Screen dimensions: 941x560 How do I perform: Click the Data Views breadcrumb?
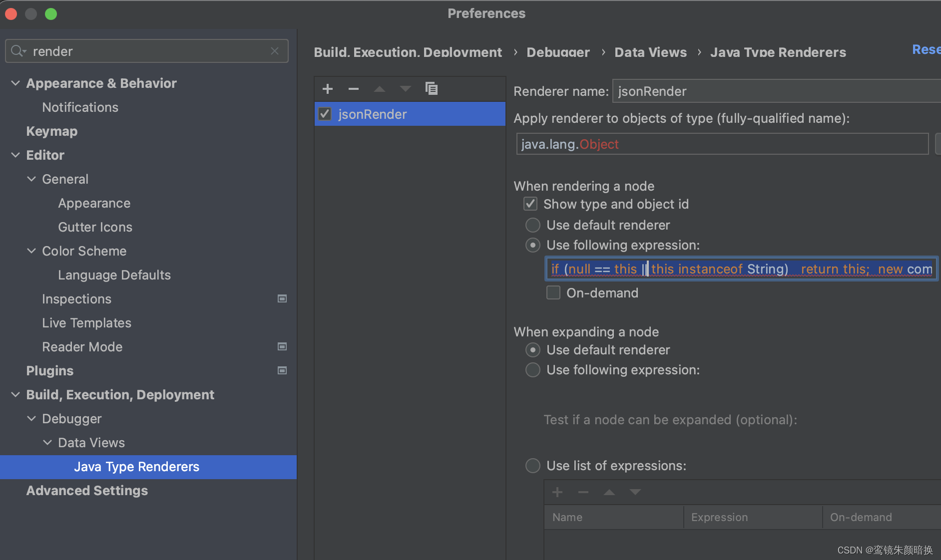point(650,52)
